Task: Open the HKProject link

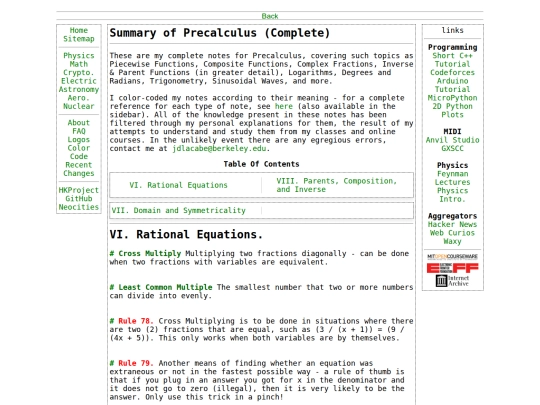Action: [x=79, y=190]
